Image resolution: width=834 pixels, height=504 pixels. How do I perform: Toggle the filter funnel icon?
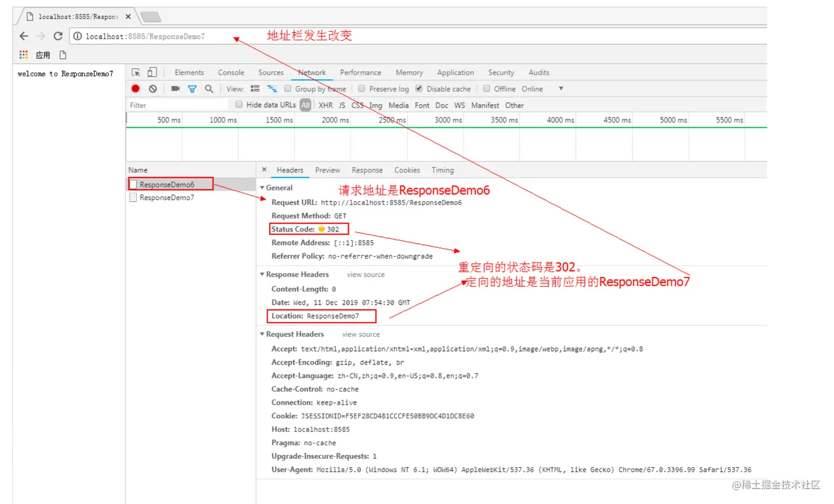(x=192, y=89)
